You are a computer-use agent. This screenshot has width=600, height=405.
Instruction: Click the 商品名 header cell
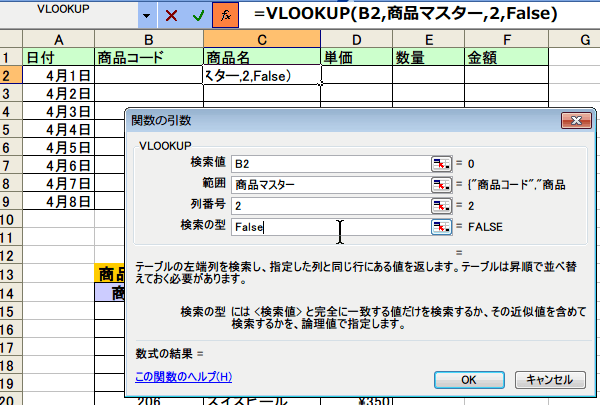(x=262, y=57)
